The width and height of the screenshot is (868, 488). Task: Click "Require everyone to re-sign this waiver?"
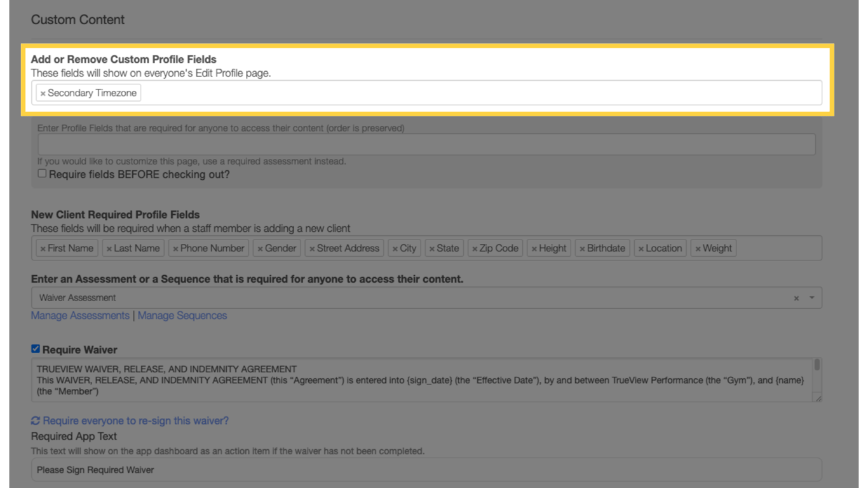[137, 421]
